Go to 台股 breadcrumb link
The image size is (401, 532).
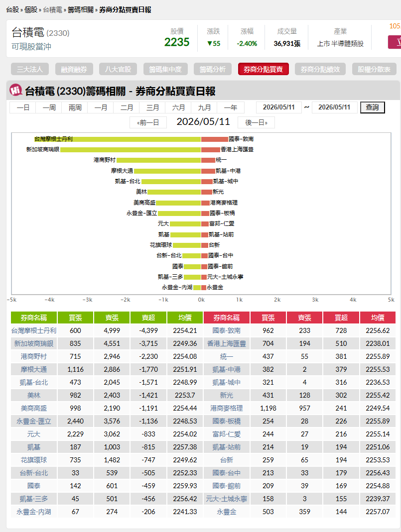pos(12,10)
